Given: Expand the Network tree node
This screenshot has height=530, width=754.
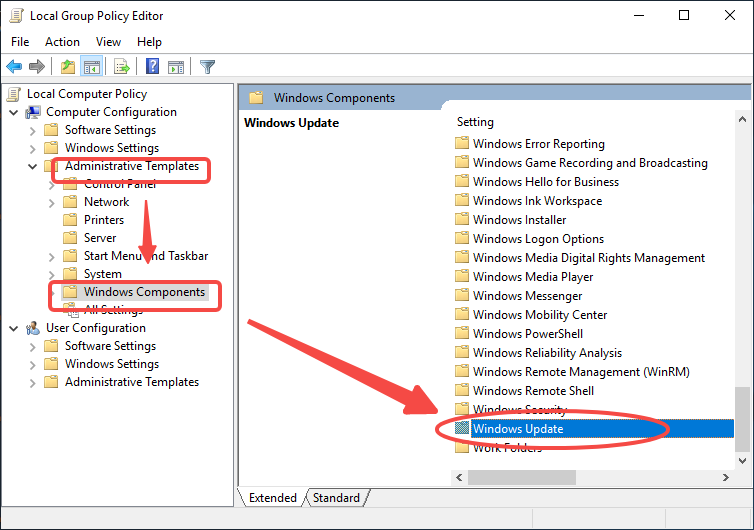Looking at the screenshot, I should (51, 203).
